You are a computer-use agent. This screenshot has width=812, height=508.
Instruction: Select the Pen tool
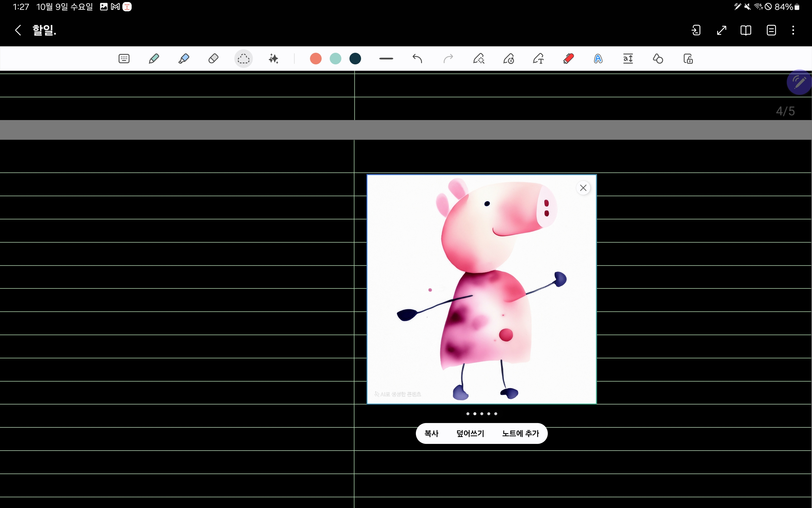pyautogui.click(x=154, y=59)
